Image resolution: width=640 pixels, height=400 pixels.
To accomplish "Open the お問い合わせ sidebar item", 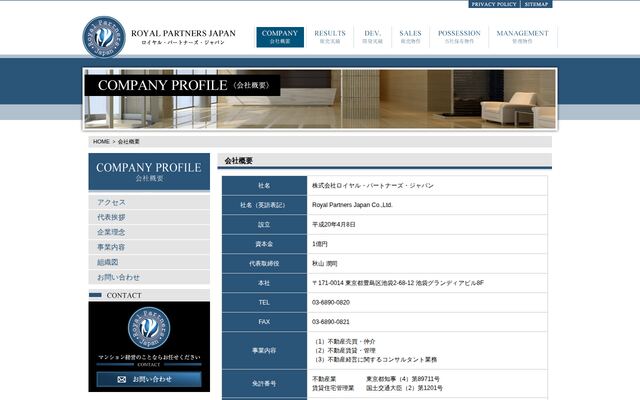I will point(149,277).
